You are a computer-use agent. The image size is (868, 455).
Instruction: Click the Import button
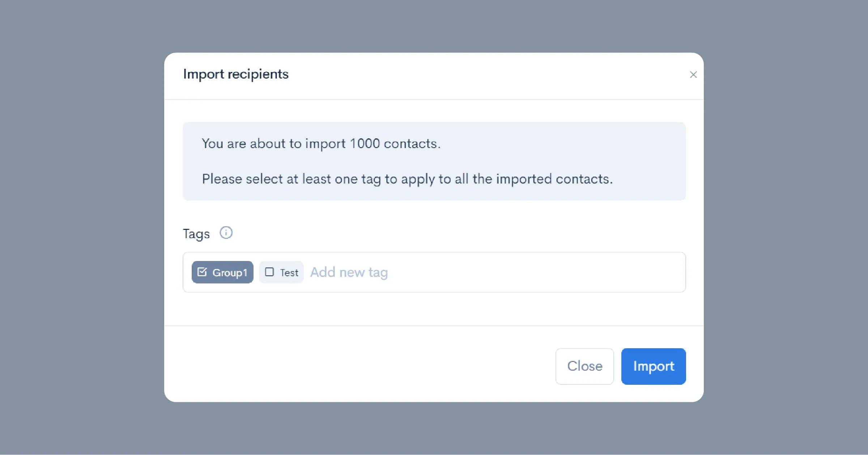tap(654, 366)
